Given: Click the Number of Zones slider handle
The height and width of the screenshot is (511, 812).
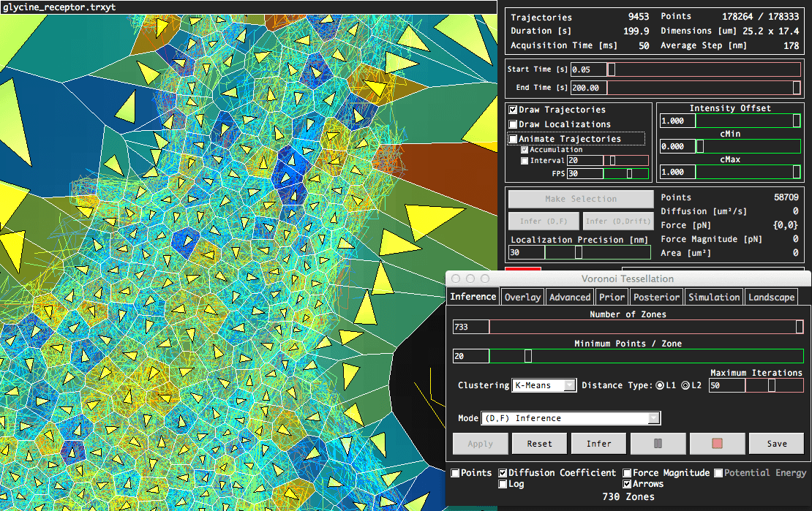Looking at the screenshot, I should pyautogui.click(x=800, y=327).
